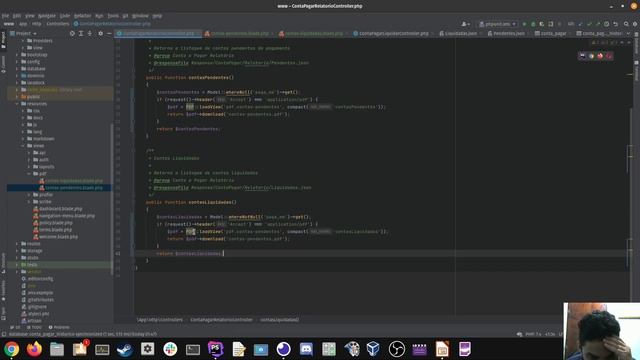This screenshot has height=360, width=640.
Task: Open Project panel settings gear
Action: coord(100,33)
